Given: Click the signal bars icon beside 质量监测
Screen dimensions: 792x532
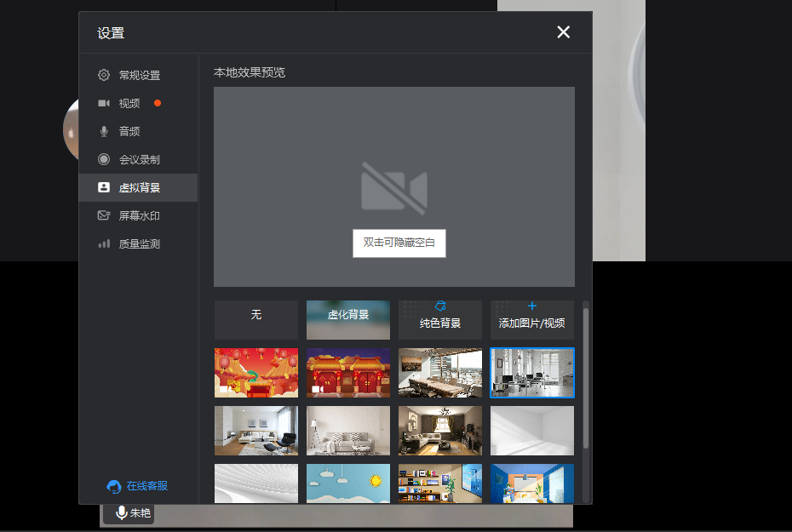Looking at the screenshot, I should click(x=104, y=243).
